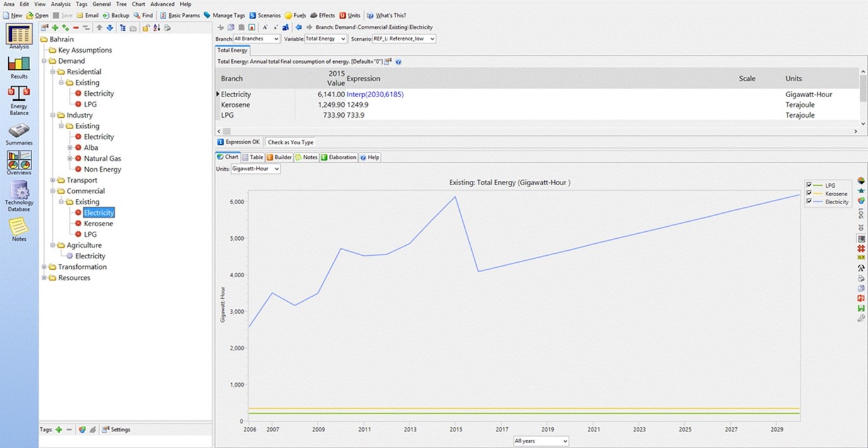Click the Units toolbar button
Image resolution: width=868 pixels, height=448 pixels.
tap(350, 15)
